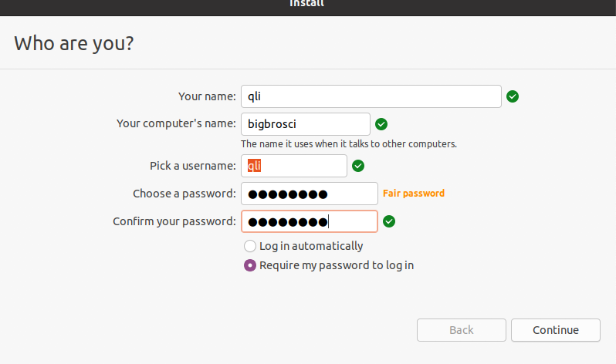Focus the Your name text field
Viewport: 616px width, 364px height.
pyautogui.click(x=371, y=96)
